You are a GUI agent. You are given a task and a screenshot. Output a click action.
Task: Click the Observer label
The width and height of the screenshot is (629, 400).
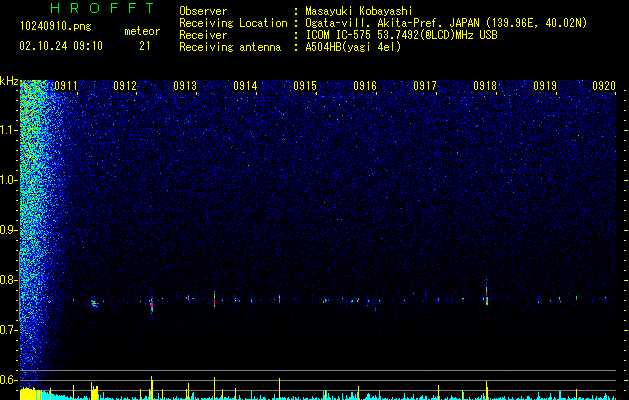click(x=203, y=11)
